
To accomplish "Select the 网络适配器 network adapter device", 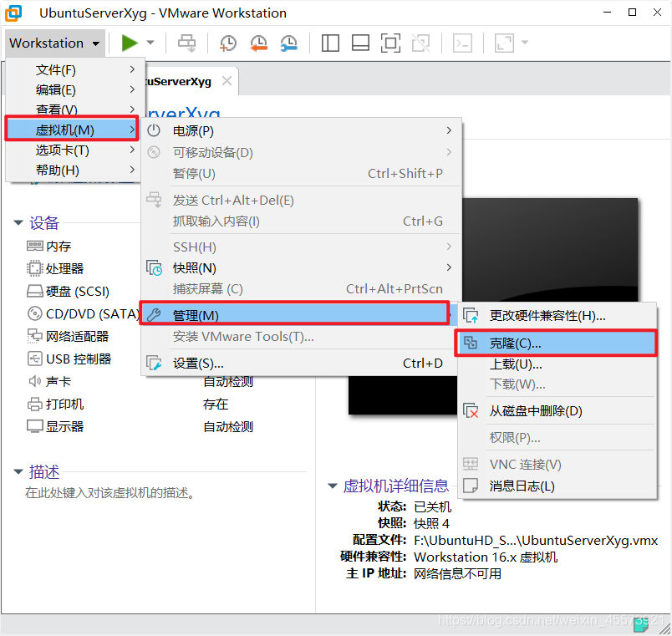I will (68, 337).
